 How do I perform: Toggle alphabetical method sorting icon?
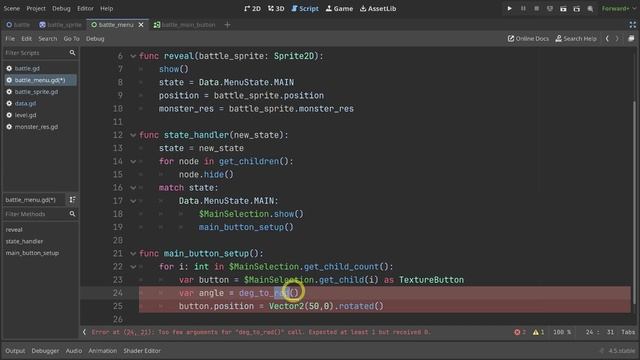pyautogui.click(x=72, y=200)
